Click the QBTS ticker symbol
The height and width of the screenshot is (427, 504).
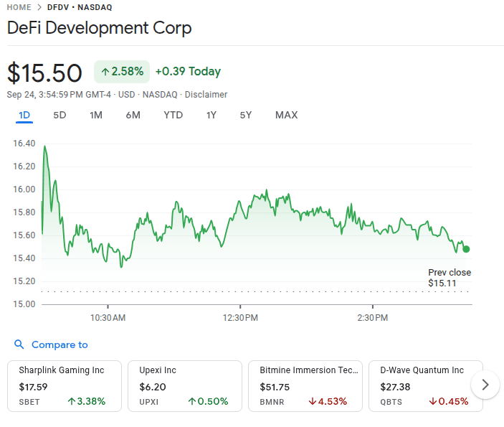click(391, 402)
